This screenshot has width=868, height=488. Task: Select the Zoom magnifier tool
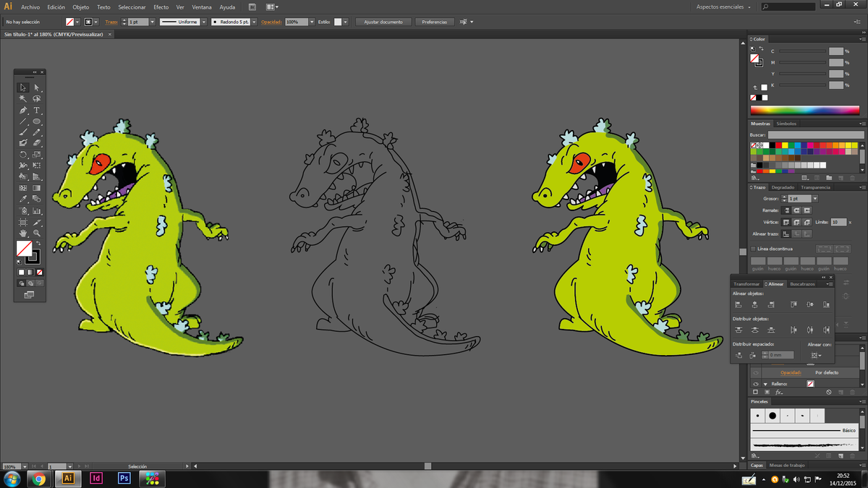click(36, 233)
